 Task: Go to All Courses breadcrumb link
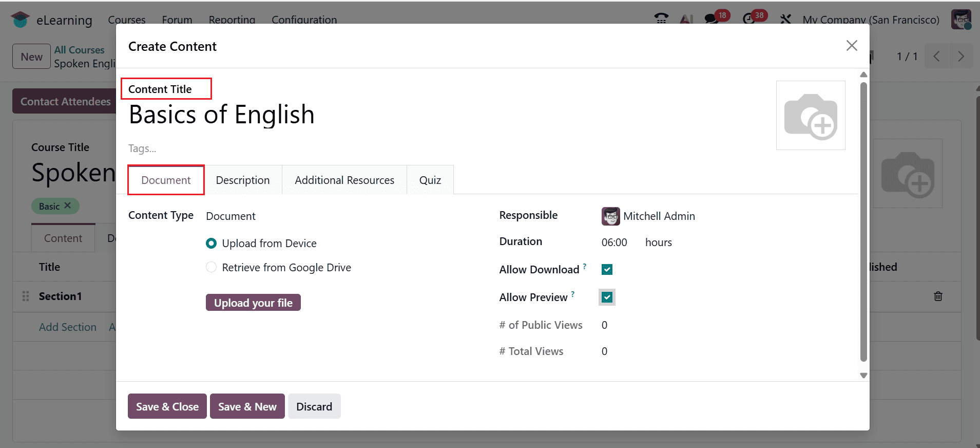[79, 50]
